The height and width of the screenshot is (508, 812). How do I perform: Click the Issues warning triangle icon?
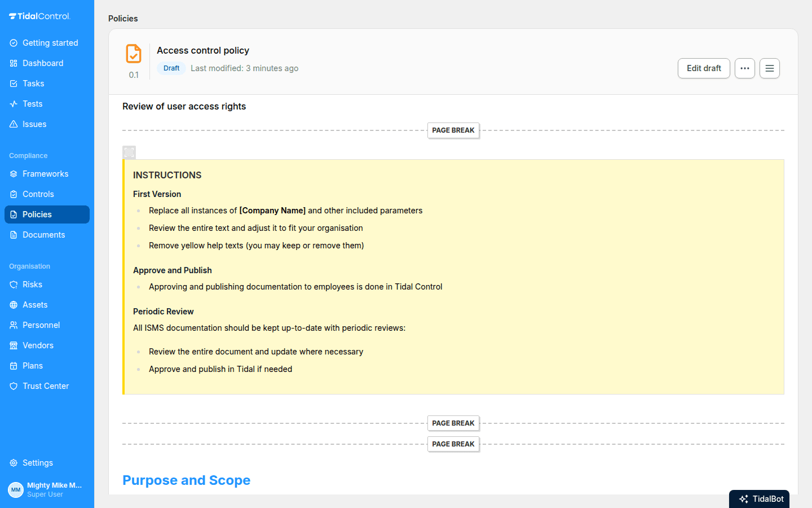14,124
